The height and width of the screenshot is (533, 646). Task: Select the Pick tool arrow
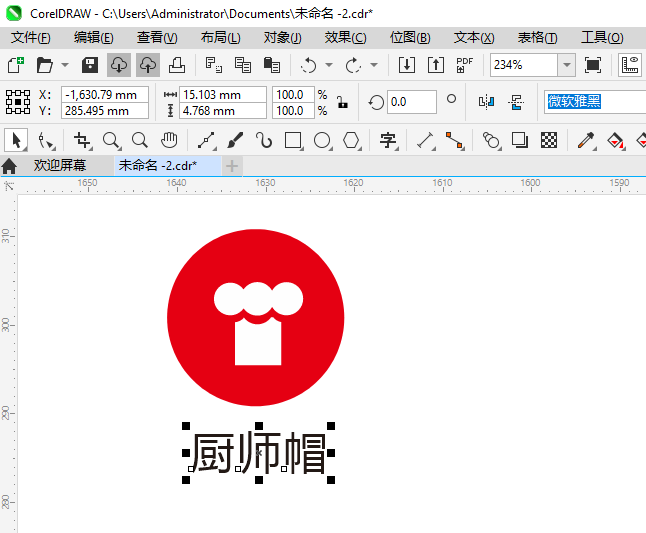click(16, 140)
